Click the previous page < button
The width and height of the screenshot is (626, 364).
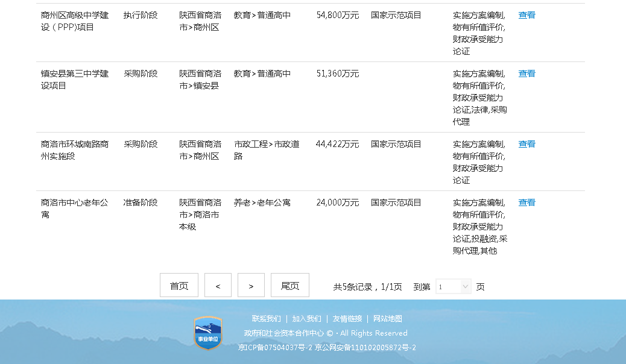click(218, 284)
